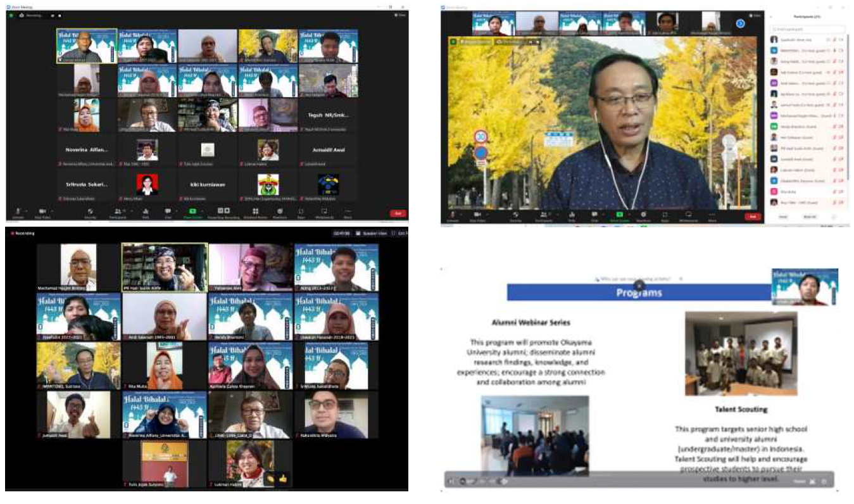854x504 pixels.
Task: Click red End button in the top-left meeting window
Action: point(398,213)
